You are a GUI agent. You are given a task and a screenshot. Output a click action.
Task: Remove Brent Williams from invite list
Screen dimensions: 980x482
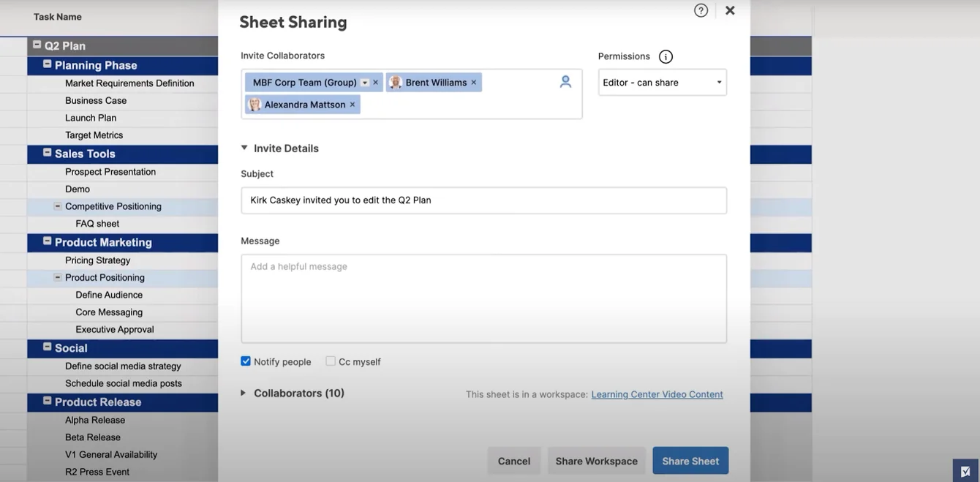tap(474, 83)
